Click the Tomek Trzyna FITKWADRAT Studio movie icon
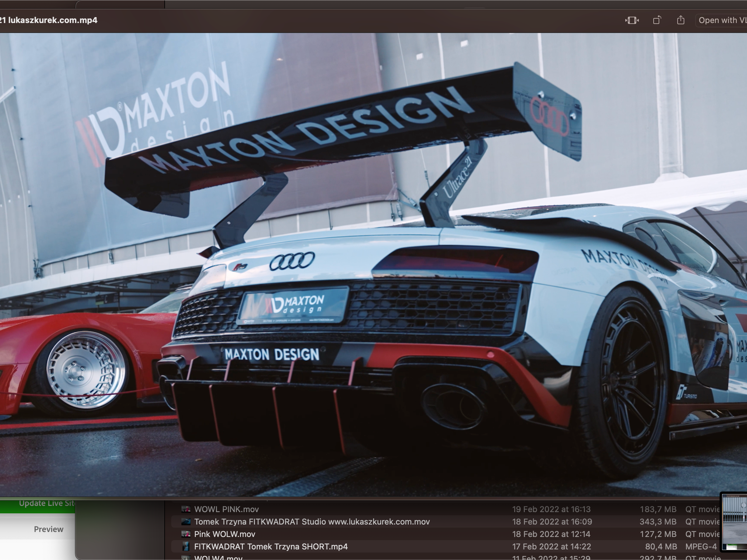Screen dimensions: 747x560 point(186,521)
